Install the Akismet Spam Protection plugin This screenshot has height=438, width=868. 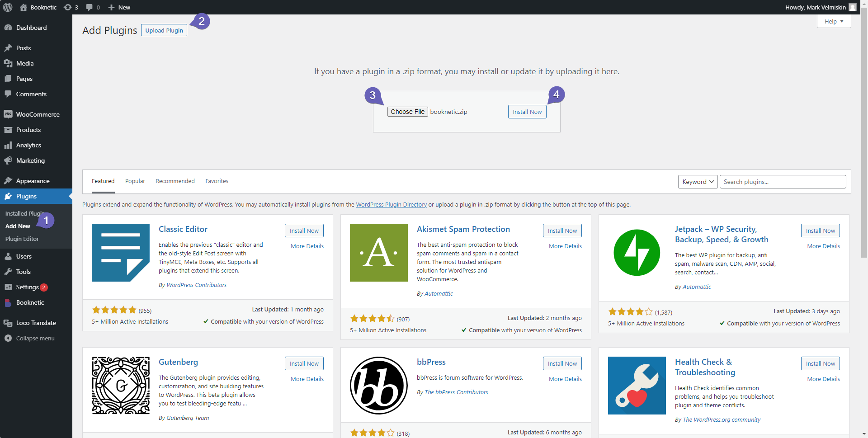pyautogui.click(x=562, y=231)
